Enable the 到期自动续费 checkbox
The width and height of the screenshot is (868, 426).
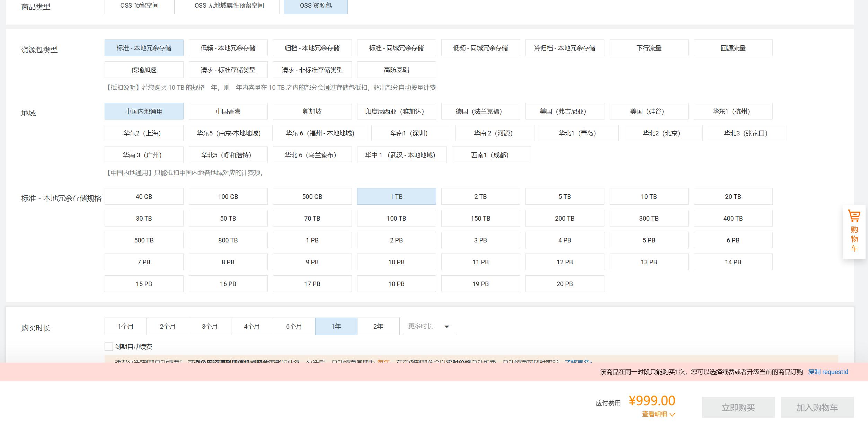click(109, 347)
